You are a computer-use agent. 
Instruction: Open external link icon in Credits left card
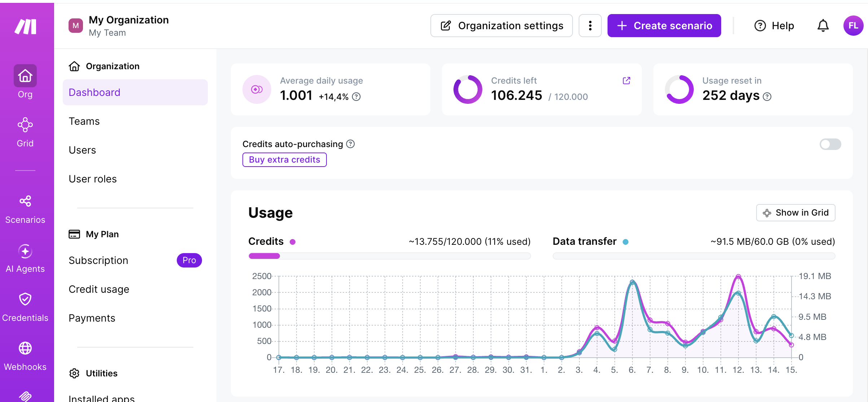pos(627,81)
